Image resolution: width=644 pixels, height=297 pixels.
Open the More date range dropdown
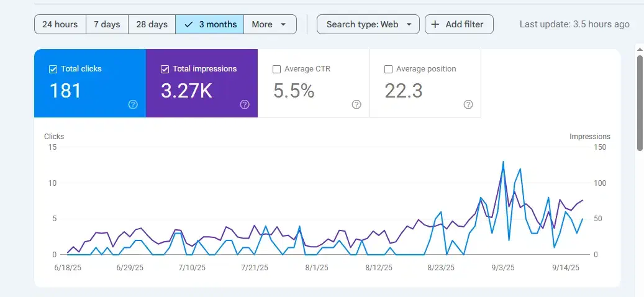[x=270, y=24]
